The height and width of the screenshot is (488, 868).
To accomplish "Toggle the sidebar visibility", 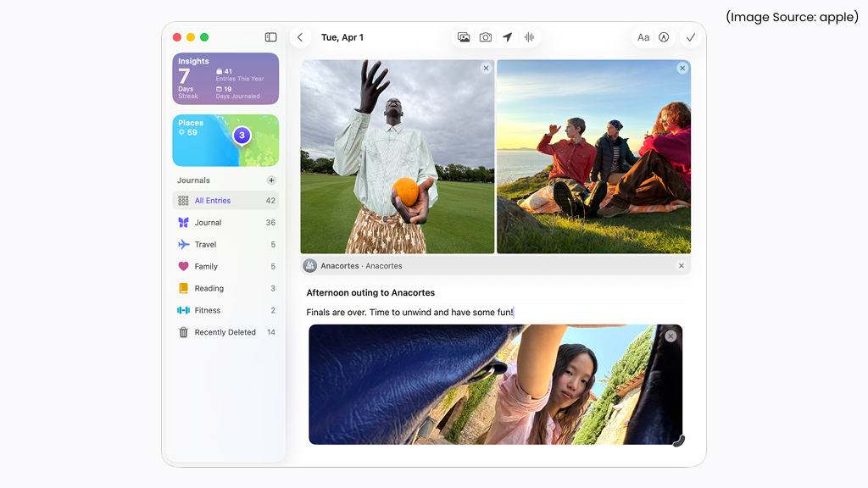I will pos(270,37).
